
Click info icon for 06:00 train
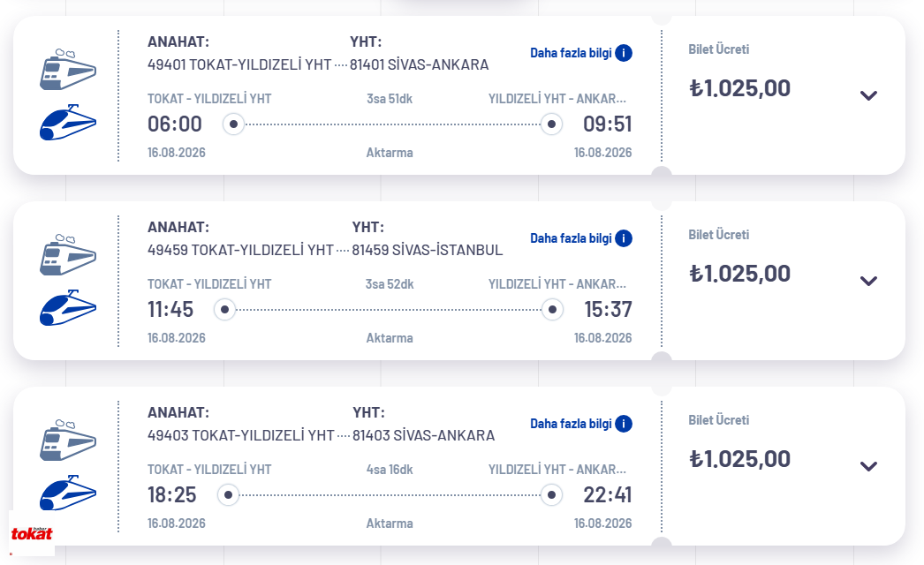pos(624,53)
